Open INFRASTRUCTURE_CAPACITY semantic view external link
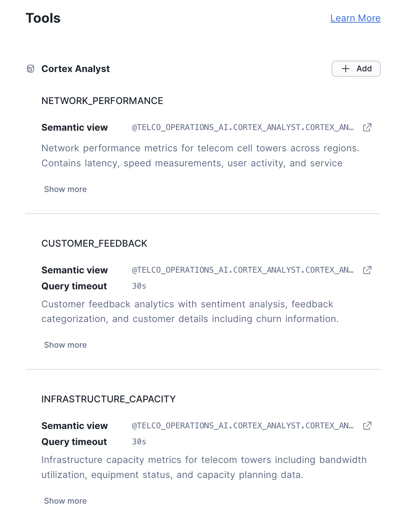 (367, 426)
